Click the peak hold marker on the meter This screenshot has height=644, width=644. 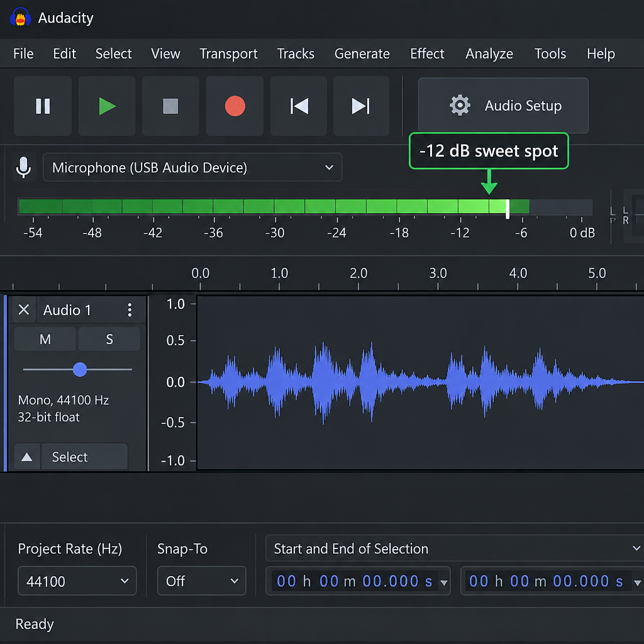508,209
